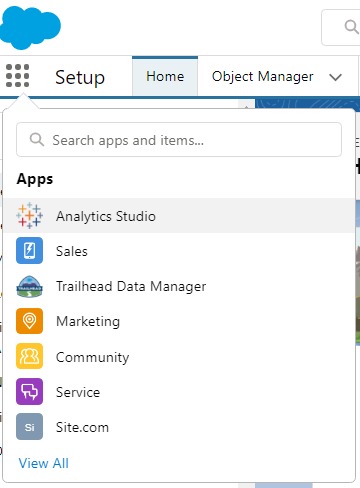
Task: Click the Site.com Si icon
Action: click(29, 427)
